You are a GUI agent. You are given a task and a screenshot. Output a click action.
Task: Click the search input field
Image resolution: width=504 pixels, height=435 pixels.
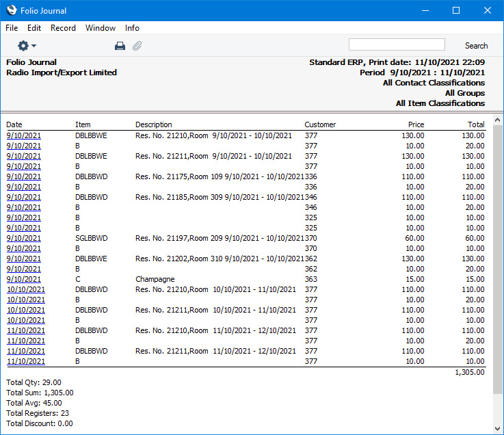[397, 44]
